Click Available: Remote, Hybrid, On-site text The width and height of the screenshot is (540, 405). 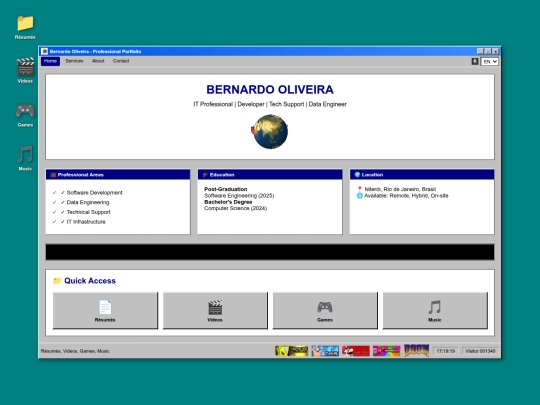pyautogui.click(x=406, y=196)
